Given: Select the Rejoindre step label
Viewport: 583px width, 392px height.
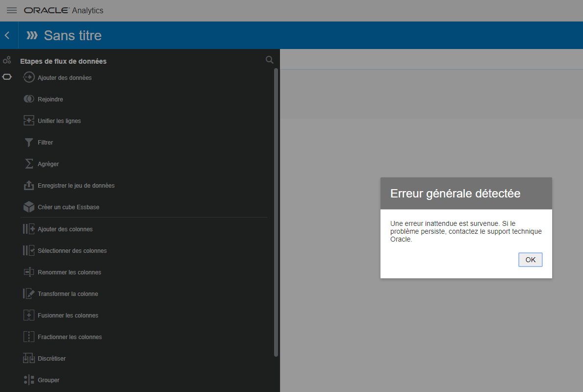Looking at the screenshot, I should pos(51,99).
